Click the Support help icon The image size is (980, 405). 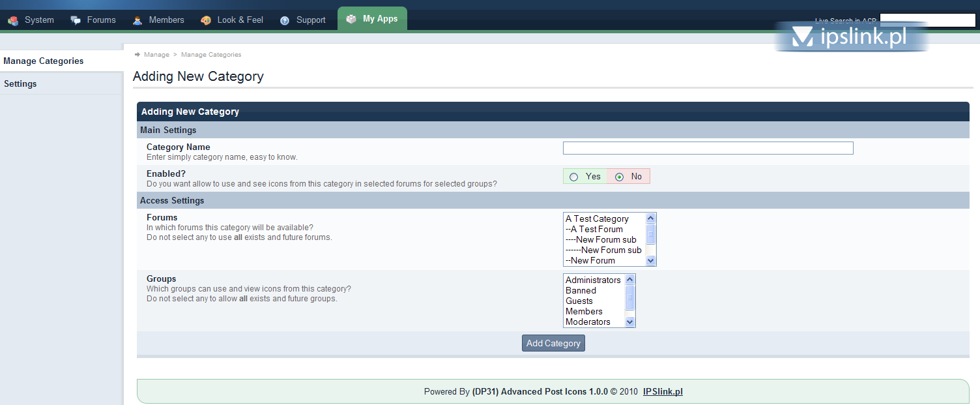pos(285,20)
